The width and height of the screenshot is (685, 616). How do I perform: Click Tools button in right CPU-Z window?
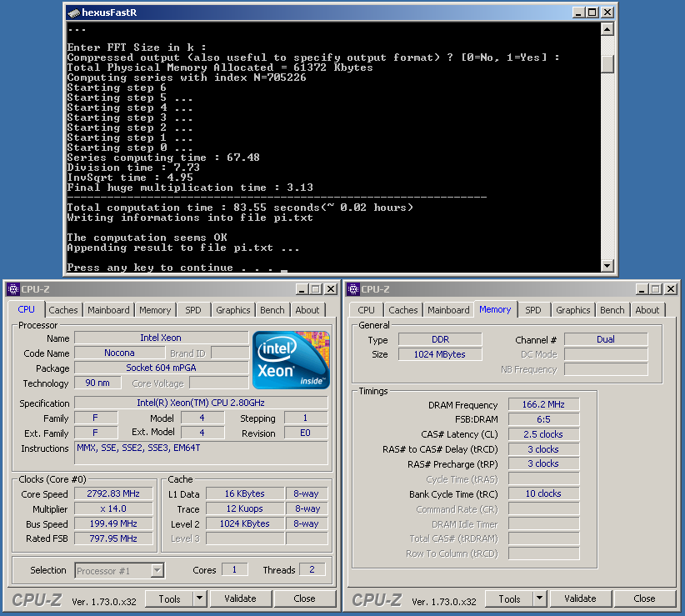509,599
